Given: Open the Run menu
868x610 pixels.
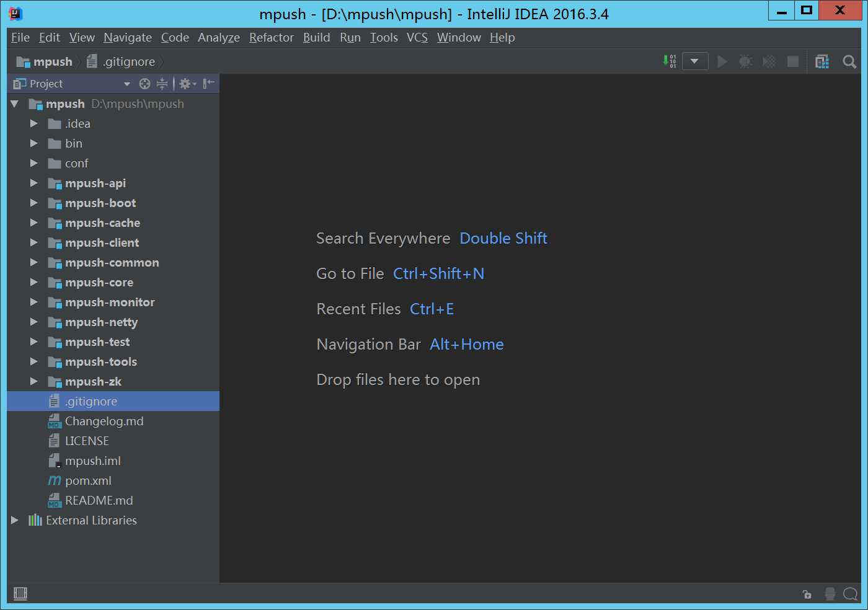Looking at the screenshot, I should pyautogui.click(x=350, y=37).
